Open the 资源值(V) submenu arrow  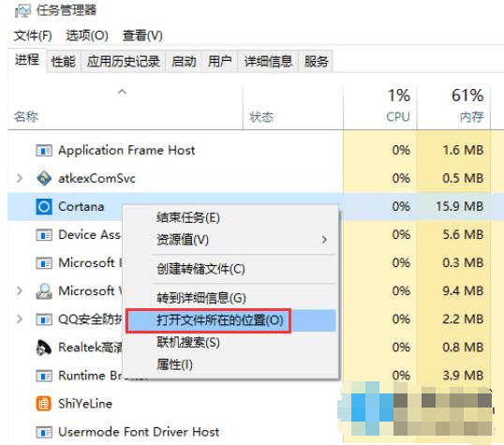(324, 240)
